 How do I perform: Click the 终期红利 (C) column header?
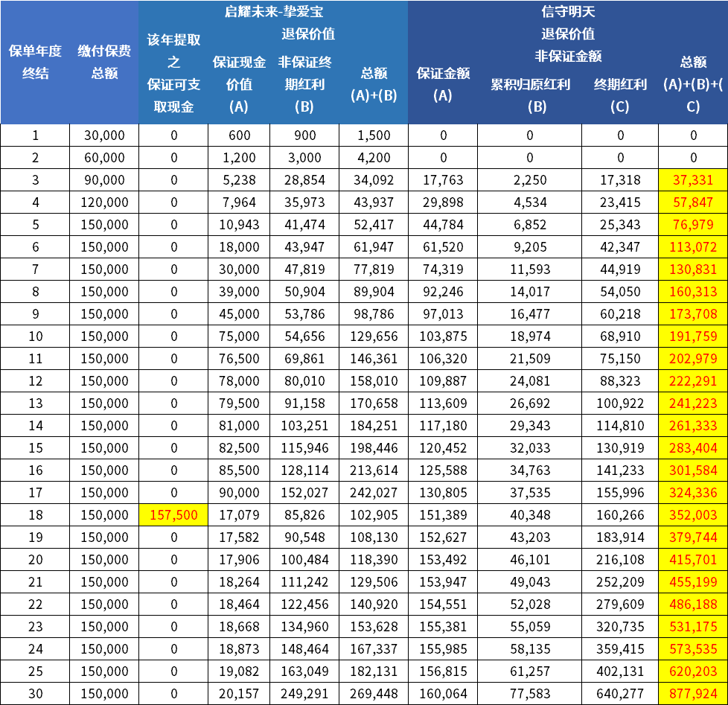tap(619, 95)
